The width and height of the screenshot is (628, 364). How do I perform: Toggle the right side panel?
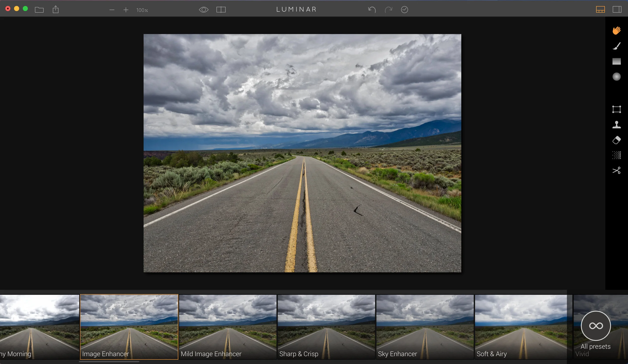pyautogui.click(x=617, y=10)
